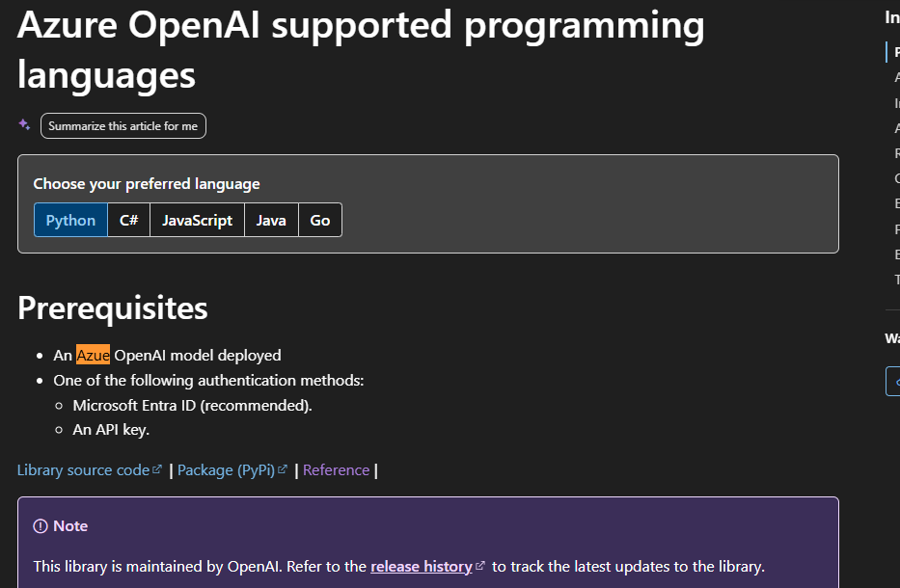Switch to the Java language tab
The image size is (900, 588).
pos(271,221)
